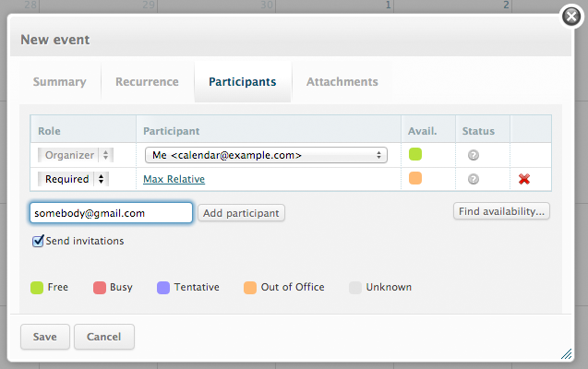Focus the participant email input field
Image resolution: width=588 pixels, height=369 pixels.
pos(111,213)
